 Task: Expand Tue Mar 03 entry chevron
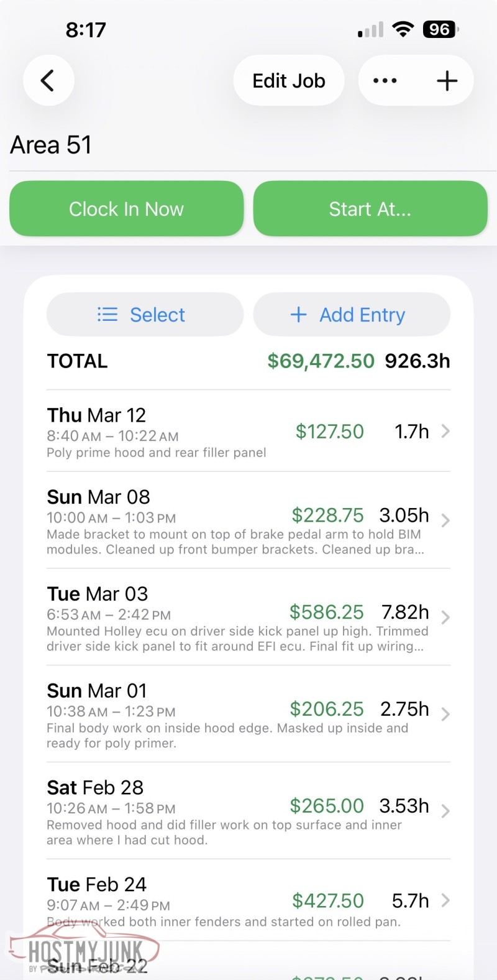pyautogui.click(x=445, y=617)
